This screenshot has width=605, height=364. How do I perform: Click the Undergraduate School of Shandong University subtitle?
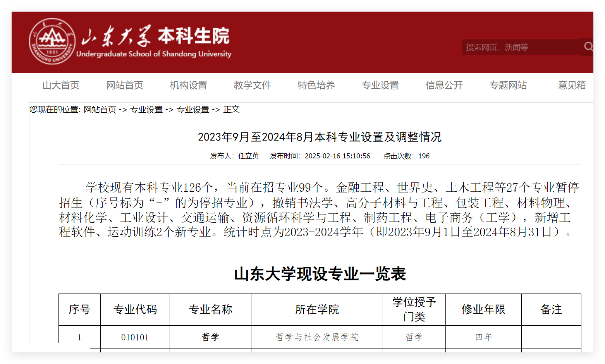(x=154, y=54)
